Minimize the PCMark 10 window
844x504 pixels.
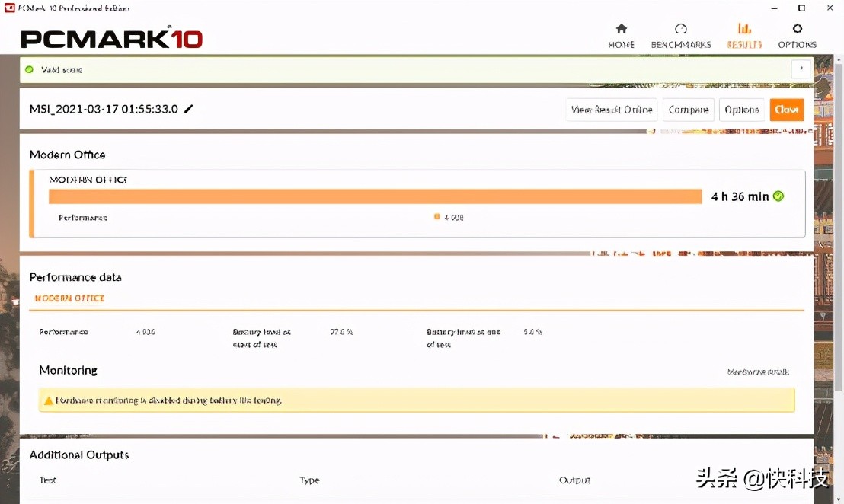(x=774, y=8)
